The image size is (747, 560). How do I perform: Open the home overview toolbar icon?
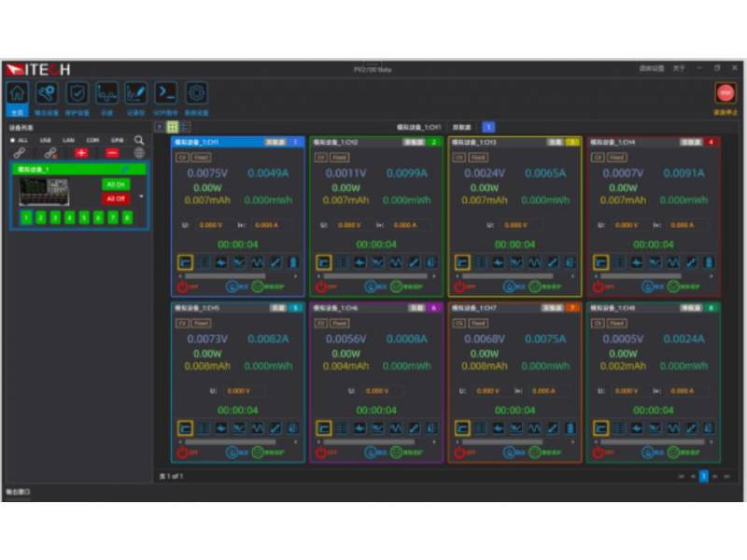pyautogui.click(x=18, y=93)
